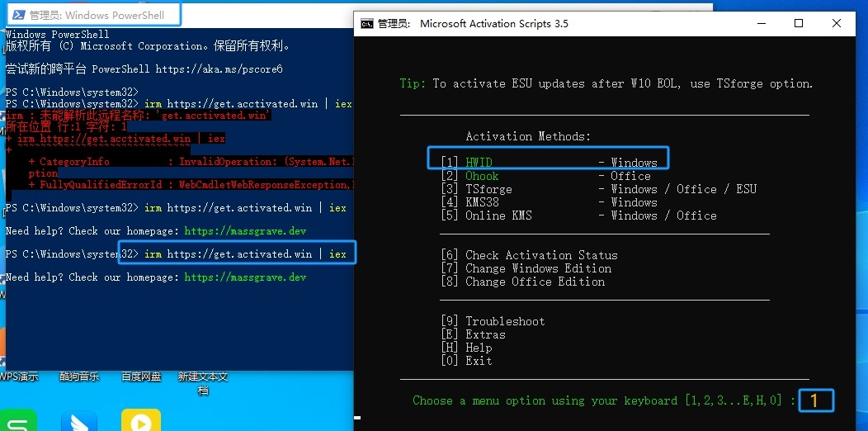Click the first massgrave.dev homepage link

(x=245, y=231)
